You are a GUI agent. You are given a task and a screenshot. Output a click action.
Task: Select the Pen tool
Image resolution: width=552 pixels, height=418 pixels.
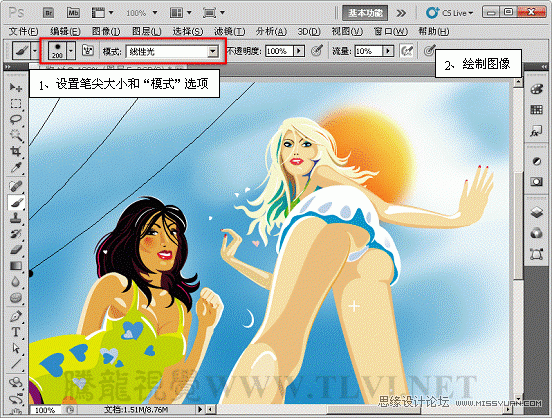[x=16, y=316]
